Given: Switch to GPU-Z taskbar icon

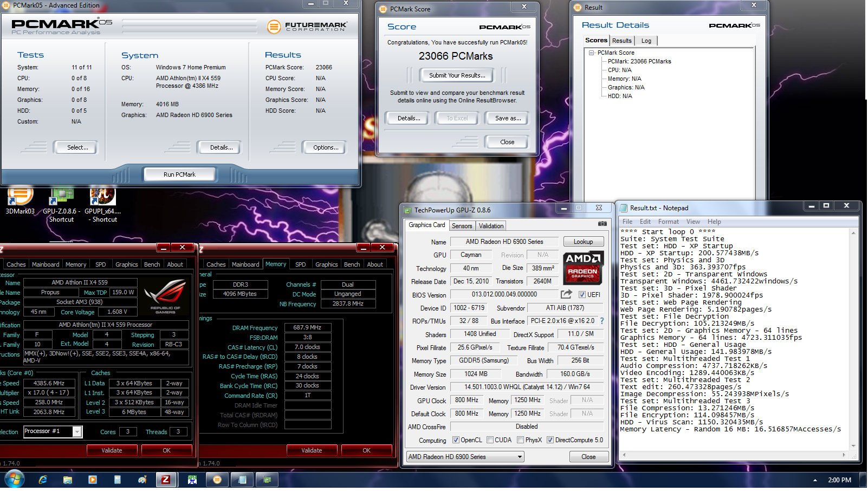Looking at the screenshot, I should tap(267, 480).
